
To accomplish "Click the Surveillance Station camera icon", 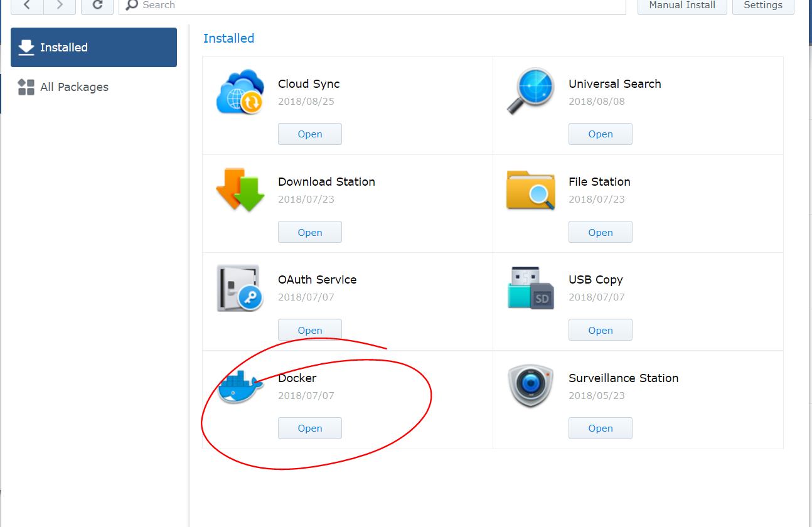I will pyautogui.click(x=531, y=386).
